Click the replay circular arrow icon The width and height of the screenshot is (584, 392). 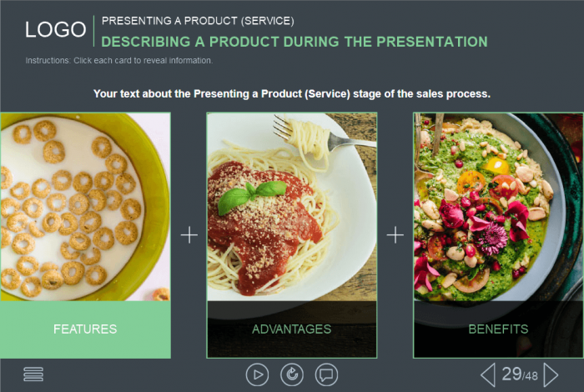(x=292, y=374)
